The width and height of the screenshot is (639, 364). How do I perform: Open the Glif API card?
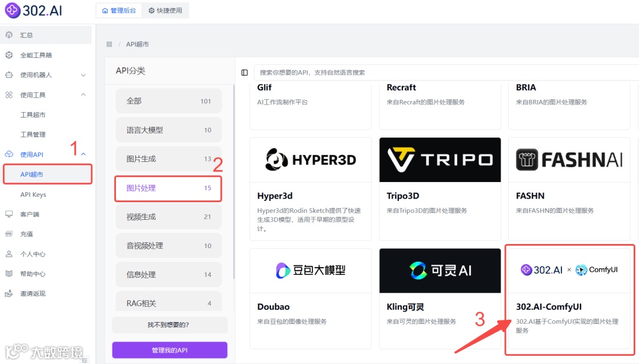coord(311,106)
